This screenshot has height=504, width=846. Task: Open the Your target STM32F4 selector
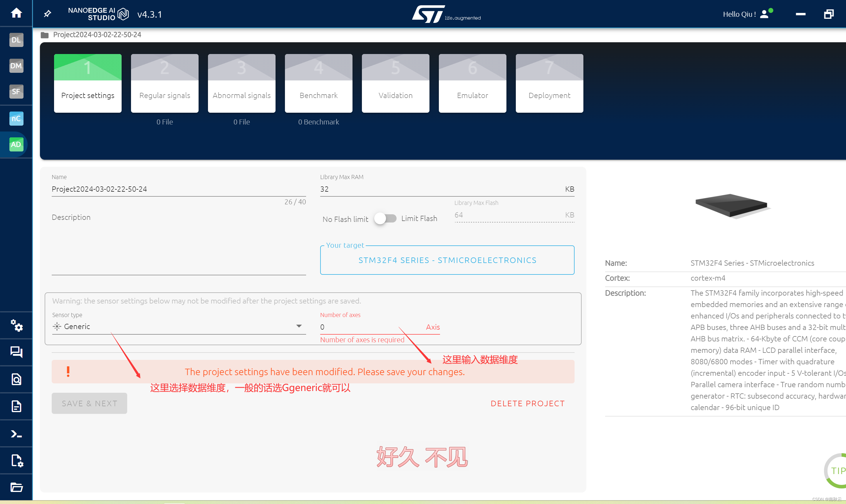[x=447, y=260]
